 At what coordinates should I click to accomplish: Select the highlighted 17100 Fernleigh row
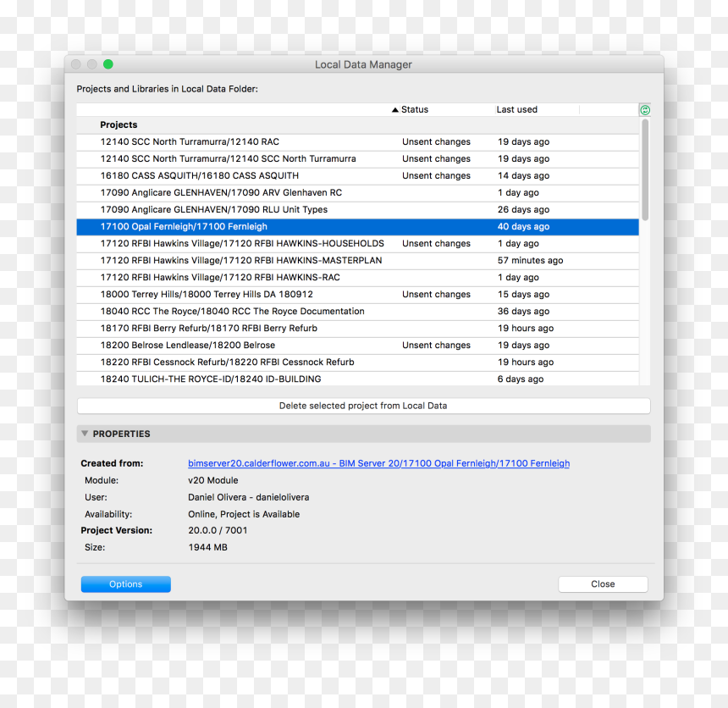point(357,227)
